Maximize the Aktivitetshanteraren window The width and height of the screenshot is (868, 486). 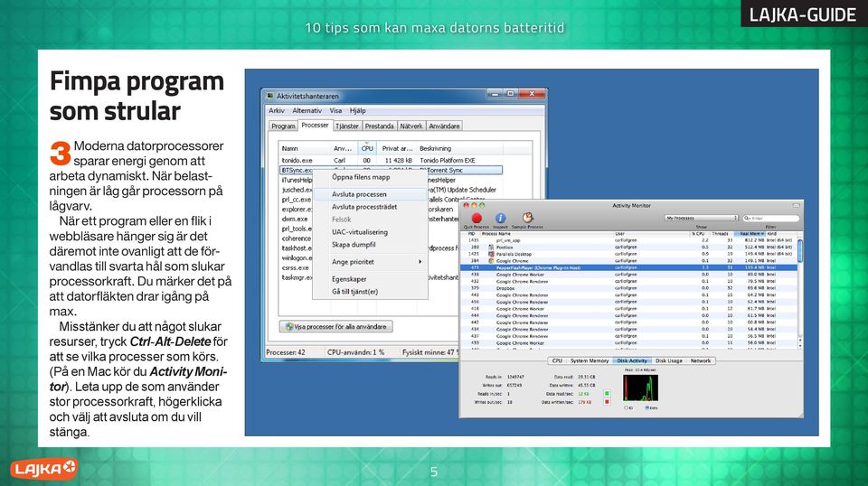(x=511, y=94)
